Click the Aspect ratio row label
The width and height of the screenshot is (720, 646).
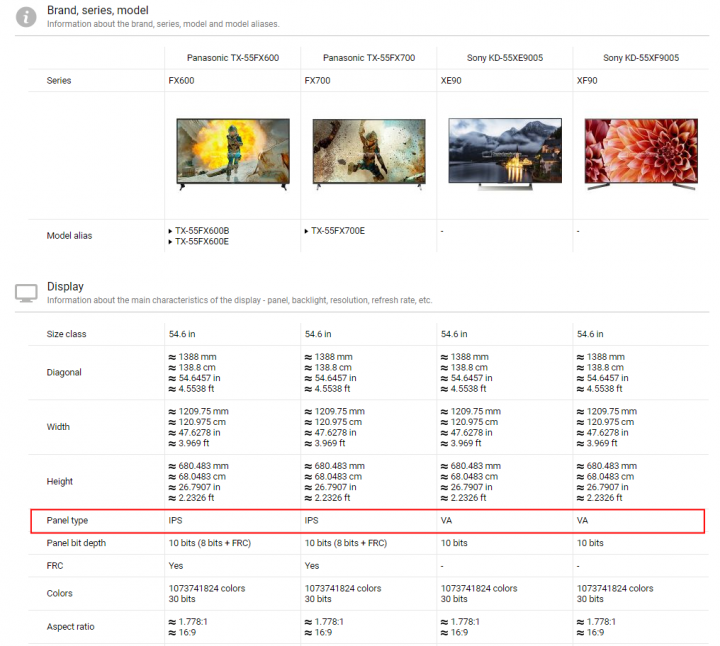tap(70, 627)
